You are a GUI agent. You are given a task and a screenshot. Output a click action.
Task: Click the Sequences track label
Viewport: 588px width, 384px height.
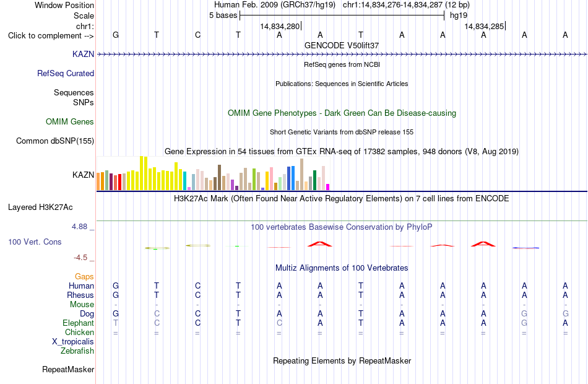74,92
